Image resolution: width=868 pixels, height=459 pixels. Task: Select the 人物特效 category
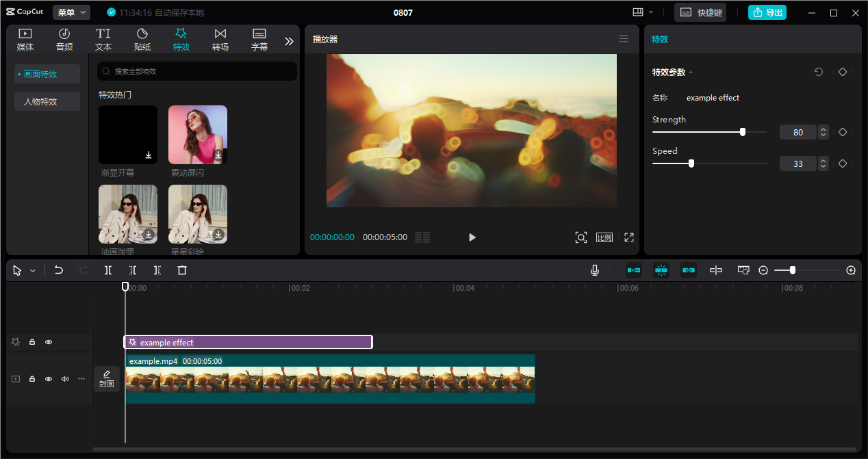pos(47,101)
